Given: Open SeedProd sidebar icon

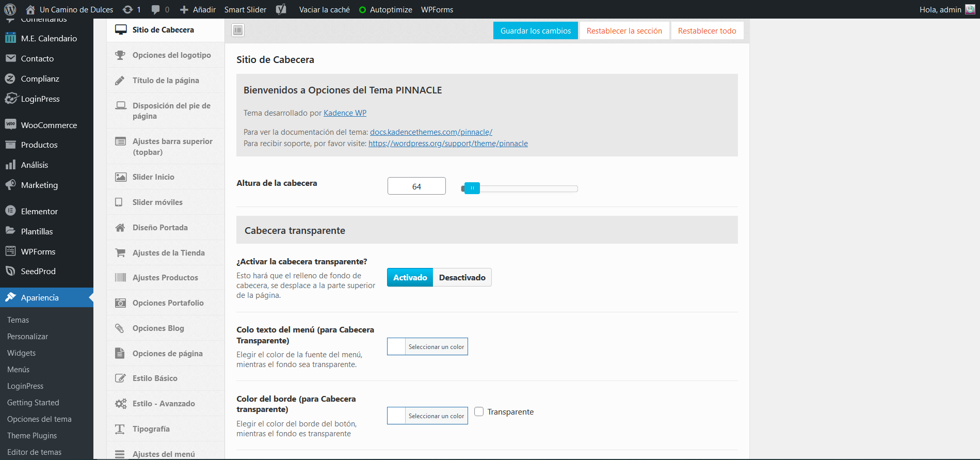Looking at the screenshot, I should (10, 271).
